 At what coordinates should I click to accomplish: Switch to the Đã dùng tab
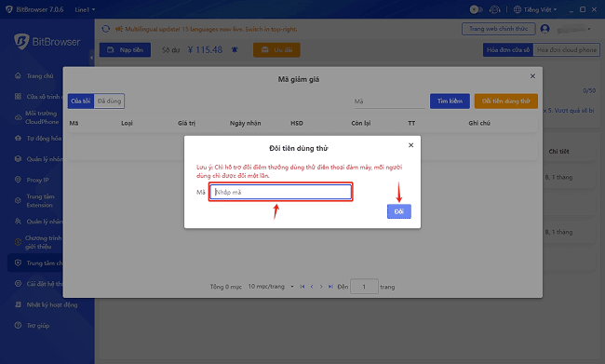pos(109,101)
